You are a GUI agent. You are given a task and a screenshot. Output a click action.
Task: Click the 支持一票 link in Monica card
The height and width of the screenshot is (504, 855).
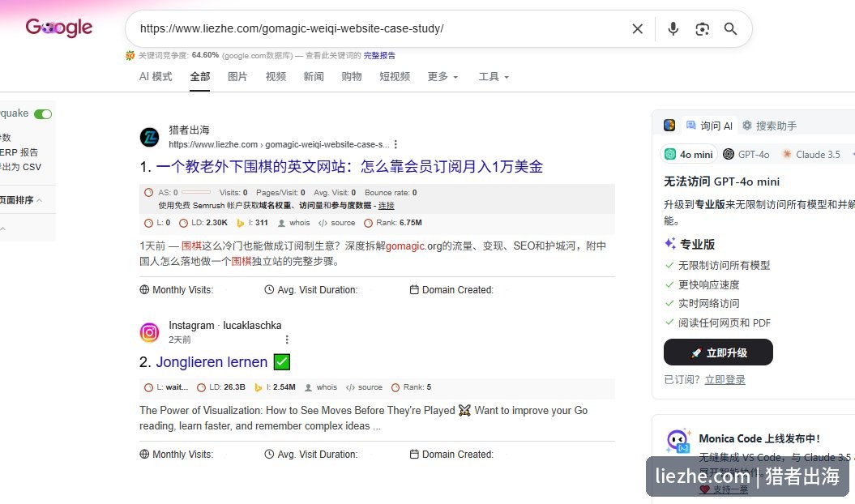pos(729,489)
